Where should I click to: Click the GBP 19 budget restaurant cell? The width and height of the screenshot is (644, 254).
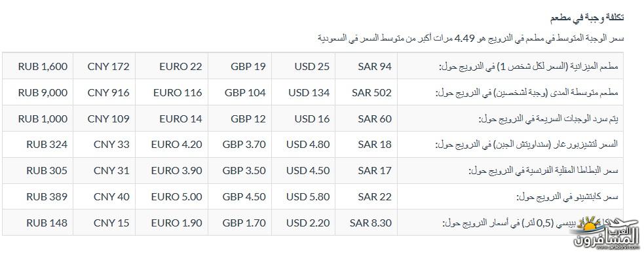[240, 66]
